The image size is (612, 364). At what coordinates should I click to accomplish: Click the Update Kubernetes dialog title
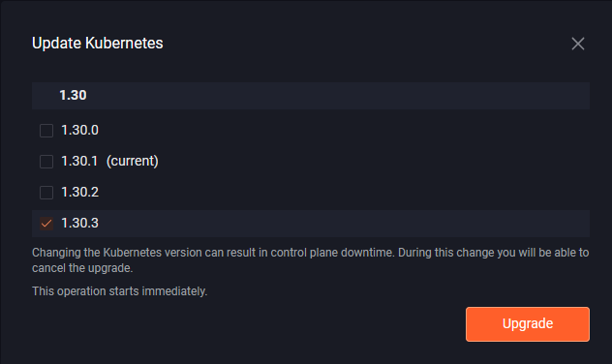(98, 44)
